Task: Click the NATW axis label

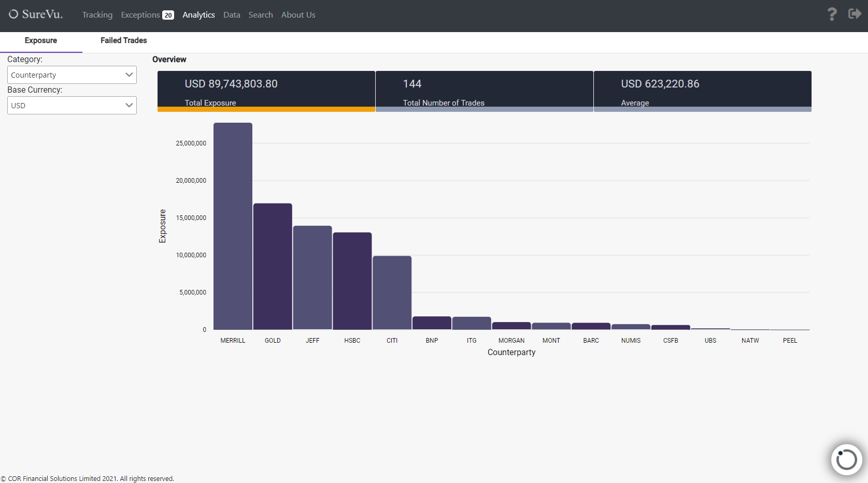Action: pyautogui.click(x=750, y=341)
